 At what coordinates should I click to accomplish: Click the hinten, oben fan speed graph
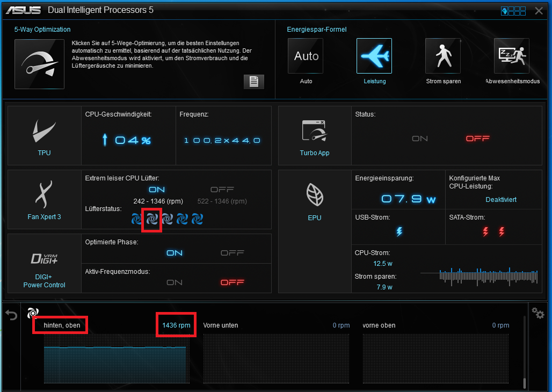pos(117,359)
